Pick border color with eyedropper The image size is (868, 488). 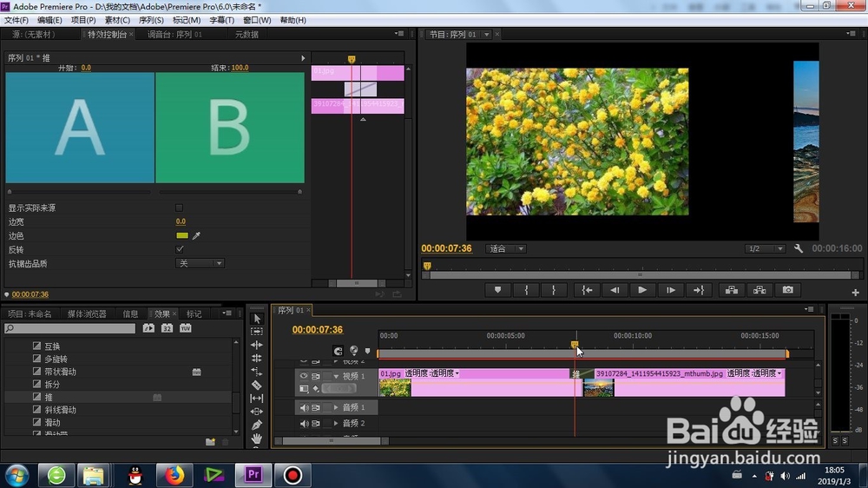(196, 235)
